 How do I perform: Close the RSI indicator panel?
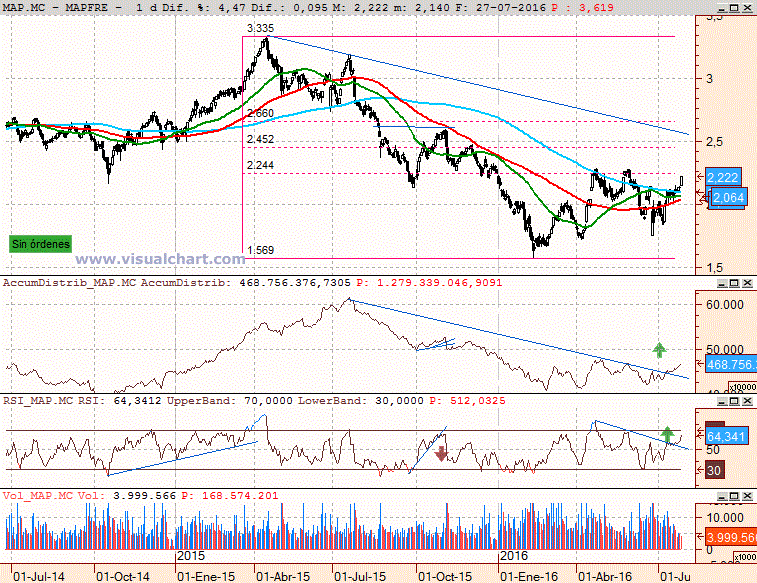pos(747,401)
